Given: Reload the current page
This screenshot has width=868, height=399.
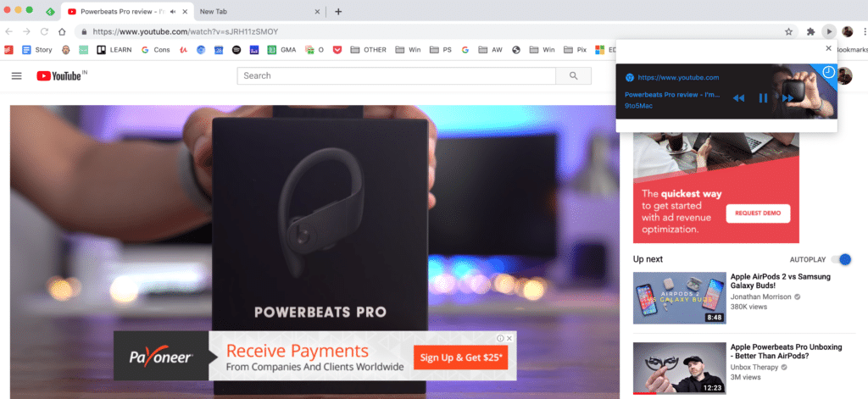Looking at the screenshot, I should (x=44, y=31).
